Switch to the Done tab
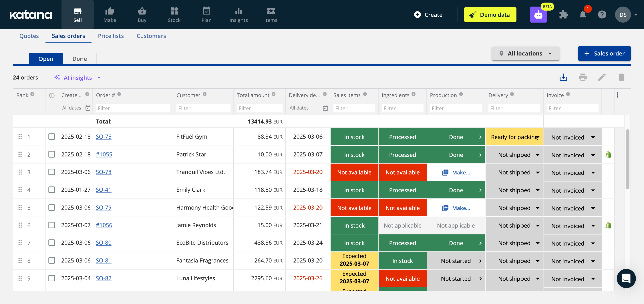Viewport: 644px width, 304px height. (x=79, y=59)
